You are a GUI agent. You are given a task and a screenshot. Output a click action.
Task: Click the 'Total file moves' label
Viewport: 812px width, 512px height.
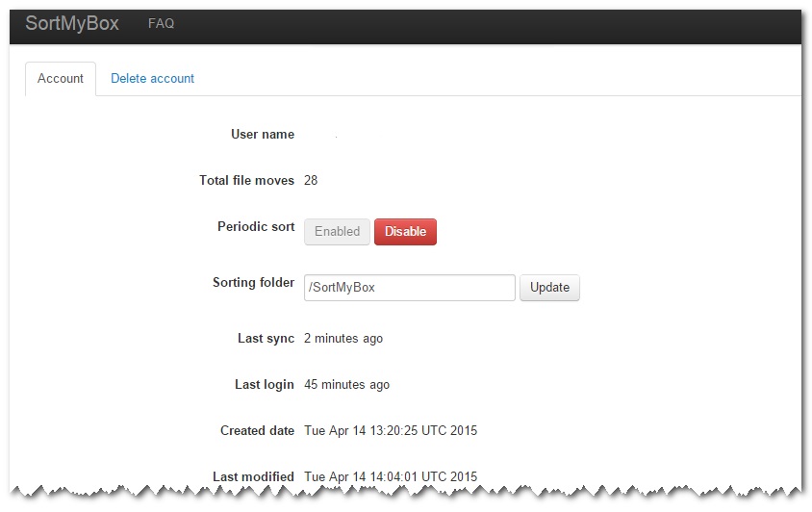(247, 180)
